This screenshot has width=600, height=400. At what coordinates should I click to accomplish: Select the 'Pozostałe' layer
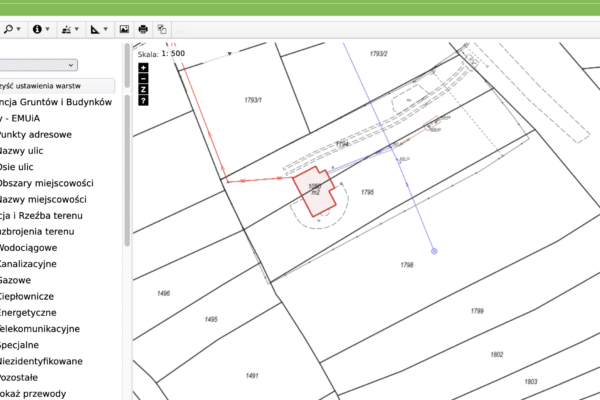point(19,377)
